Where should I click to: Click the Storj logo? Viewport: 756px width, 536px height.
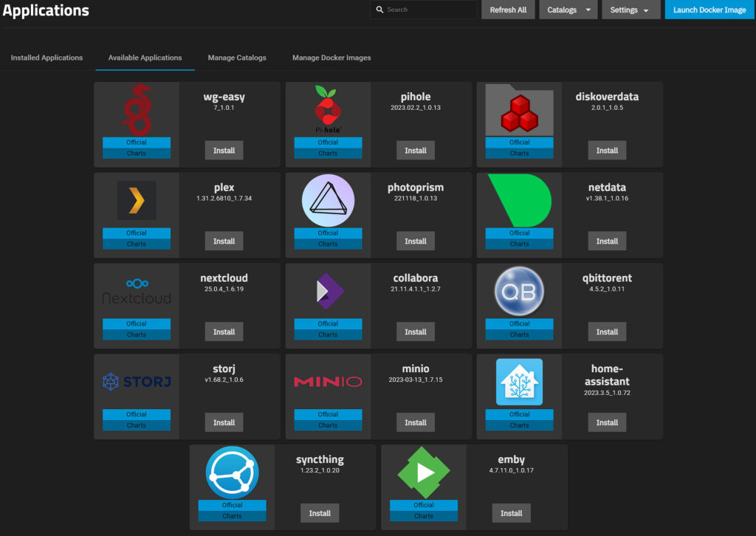137,382
